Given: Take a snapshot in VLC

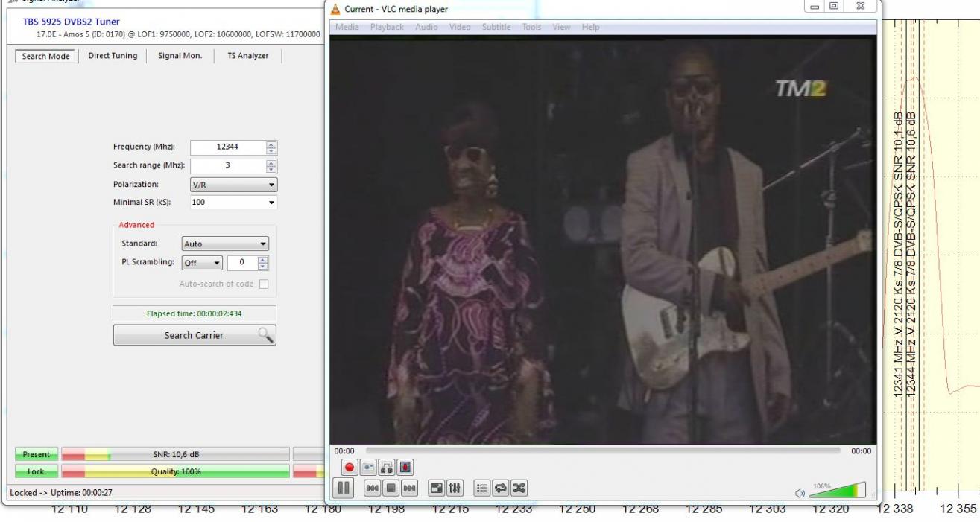Looking at the screenshot, I should point(368,467).
